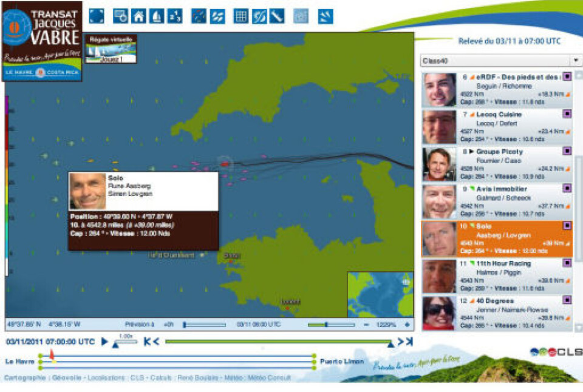Open the René Boulaire credit link
The width and height of the screenshot is (583, 392).
[198, 377]
